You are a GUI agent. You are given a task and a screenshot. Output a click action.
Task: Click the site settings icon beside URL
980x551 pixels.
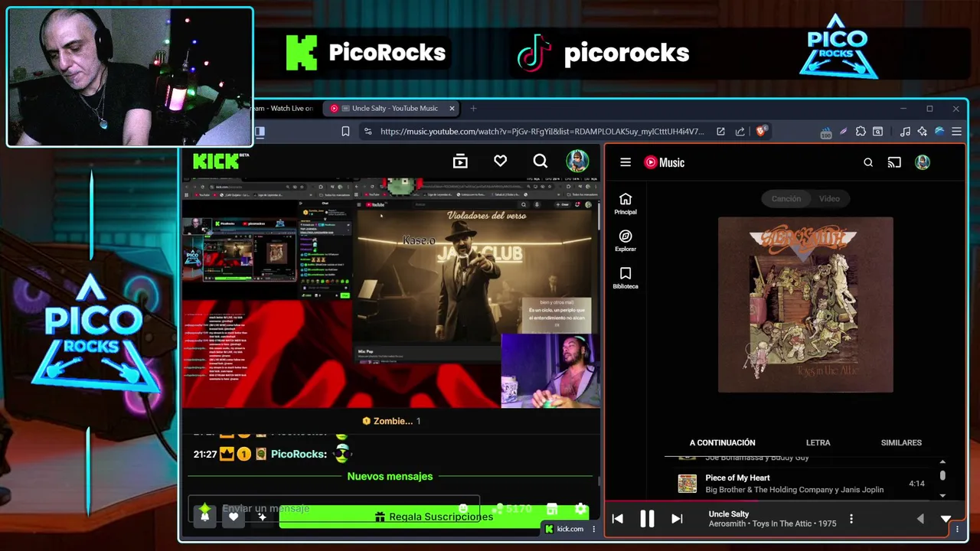(367, 132)
